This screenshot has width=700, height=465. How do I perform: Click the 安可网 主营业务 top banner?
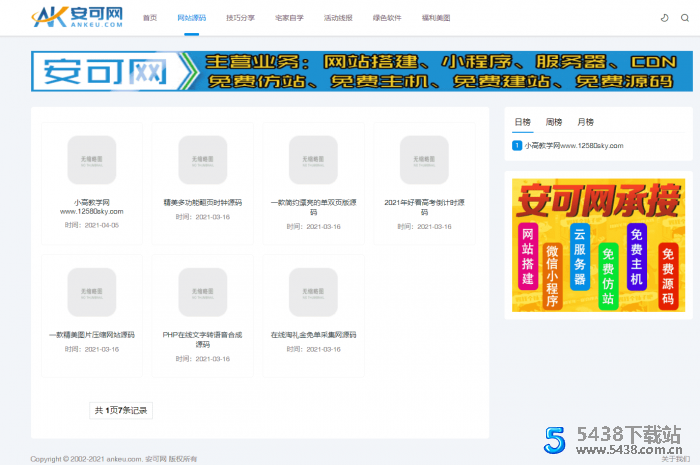tap(362, 71)
